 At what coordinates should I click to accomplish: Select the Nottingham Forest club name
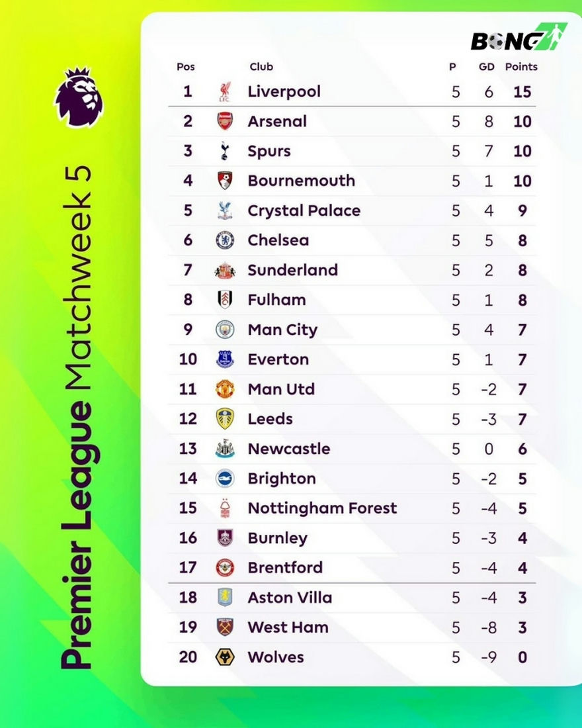click(322, 508)
